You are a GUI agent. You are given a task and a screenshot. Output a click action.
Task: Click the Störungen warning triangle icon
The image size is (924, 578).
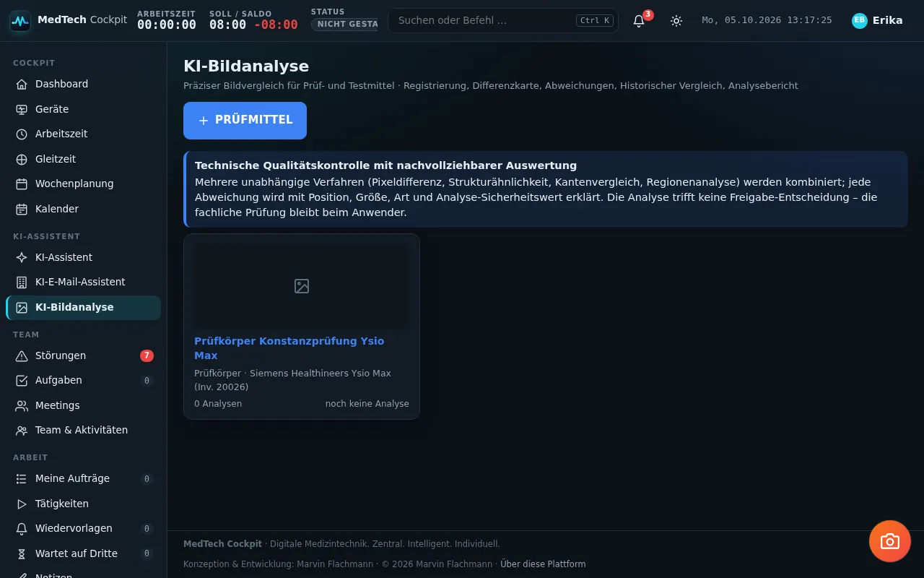click(22, 355)
